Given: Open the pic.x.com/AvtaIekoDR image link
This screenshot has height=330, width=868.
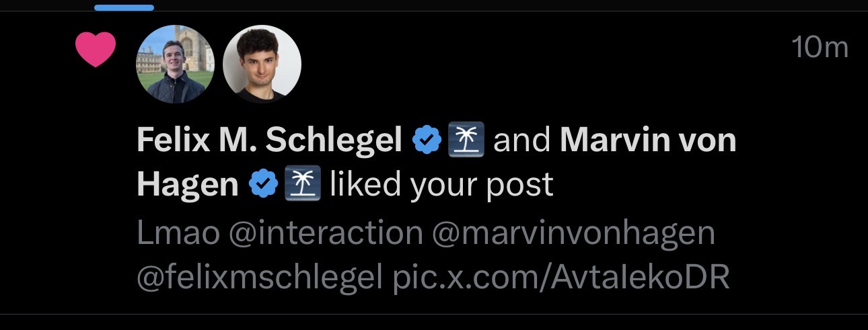Looking at the screenshot, I should pyautogui.click(x=561, y=277).
